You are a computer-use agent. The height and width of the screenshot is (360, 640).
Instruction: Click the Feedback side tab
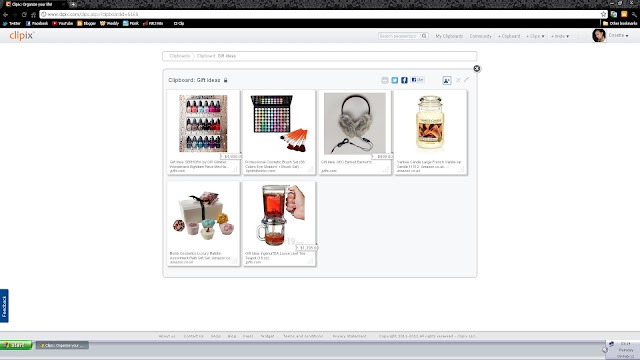[x=4, y=306]
